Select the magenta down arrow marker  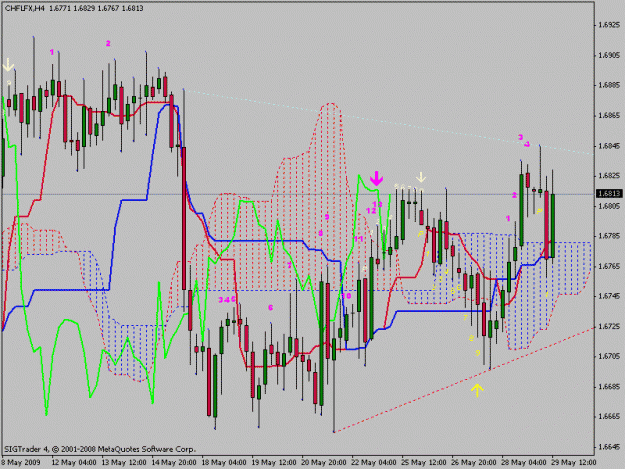point(376,179)
